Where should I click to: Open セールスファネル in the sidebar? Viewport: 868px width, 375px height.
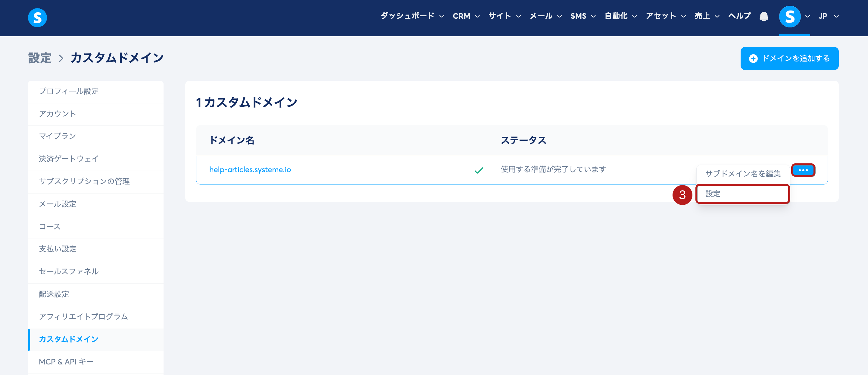96,272
